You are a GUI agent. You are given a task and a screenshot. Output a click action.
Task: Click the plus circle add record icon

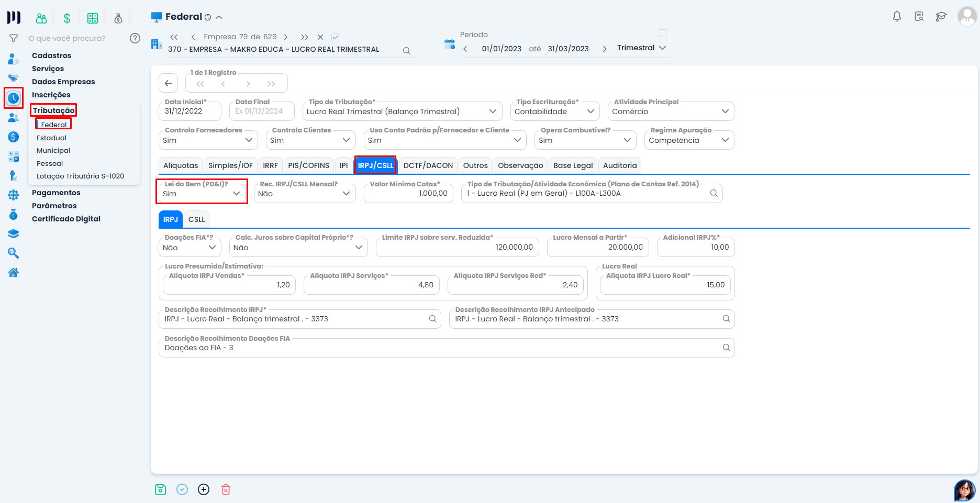(x=204, y=489)
